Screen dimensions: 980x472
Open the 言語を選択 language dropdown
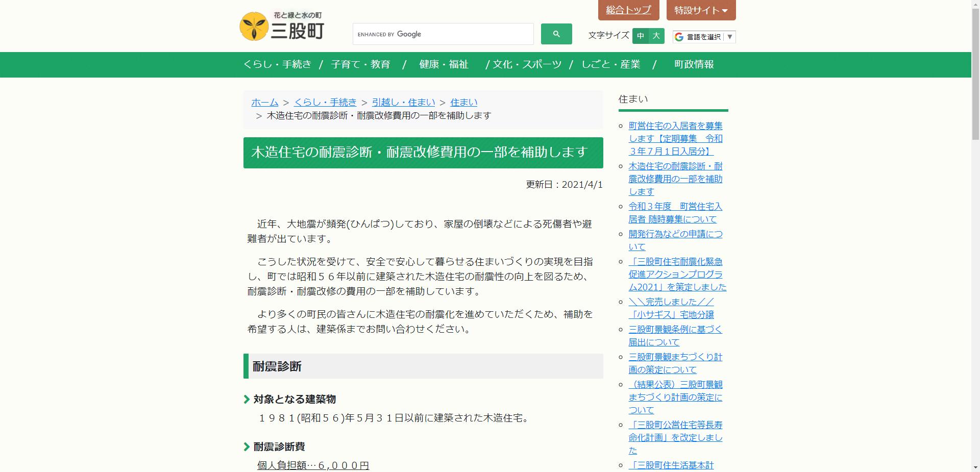click(703, 36)
